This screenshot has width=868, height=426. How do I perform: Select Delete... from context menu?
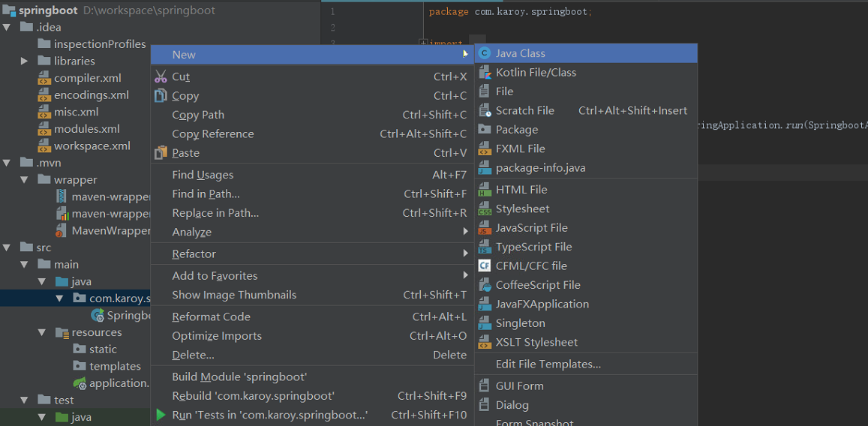pos(312,355)
